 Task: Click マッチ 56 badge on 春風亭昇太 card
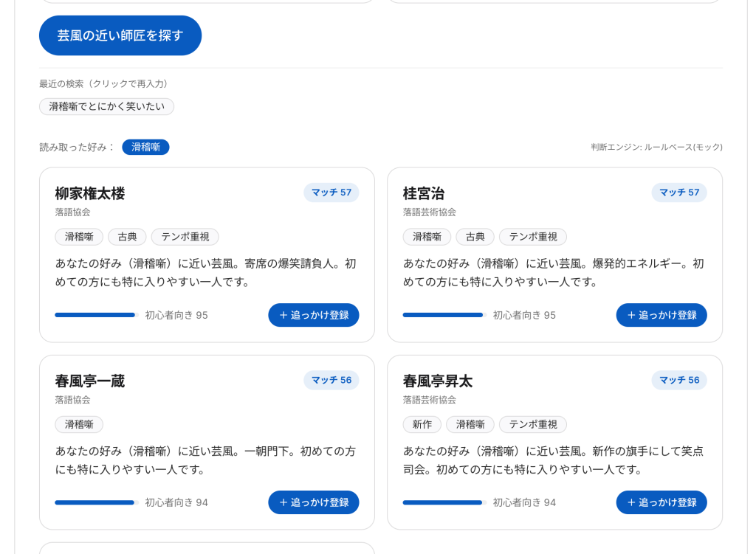pyautogui.click(x=679, y=380)
